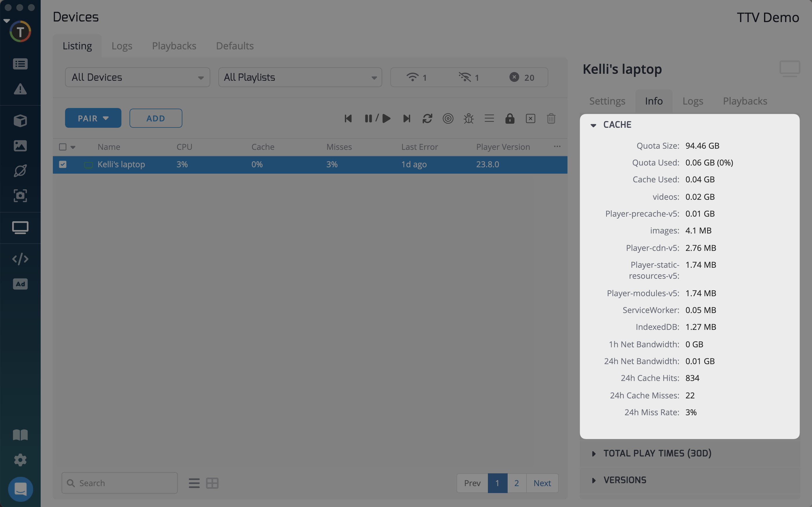Click the bug debug icon in toolbar
The width and height of the screenshot is (812, 507).
click(468, 118)
